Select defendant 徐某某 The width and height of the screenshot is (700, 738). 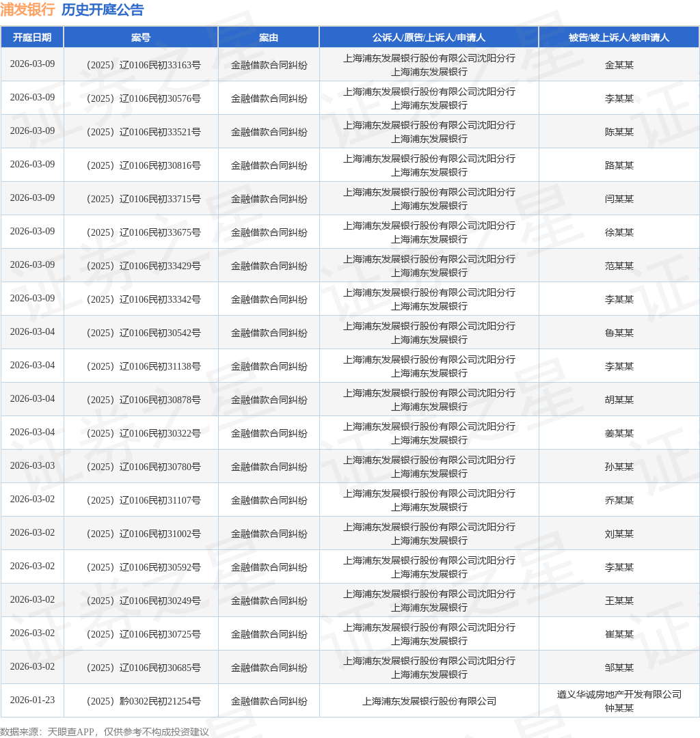[x=619, y=232]
